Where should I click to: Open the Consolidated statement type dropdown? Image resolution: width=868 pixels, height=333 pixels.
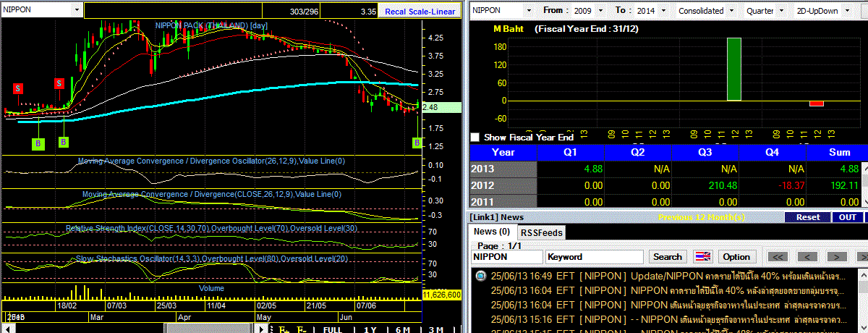coord(731,11)
